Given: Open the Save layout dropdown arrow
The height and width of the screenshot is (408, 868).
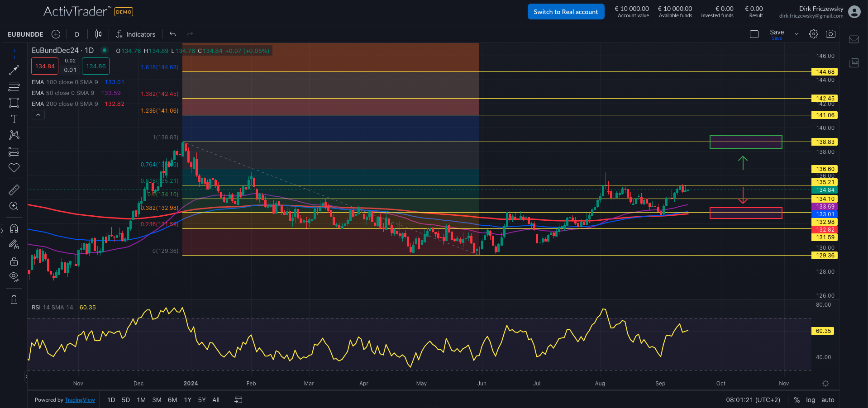Looking at the screenshot, I should point(796,34).
